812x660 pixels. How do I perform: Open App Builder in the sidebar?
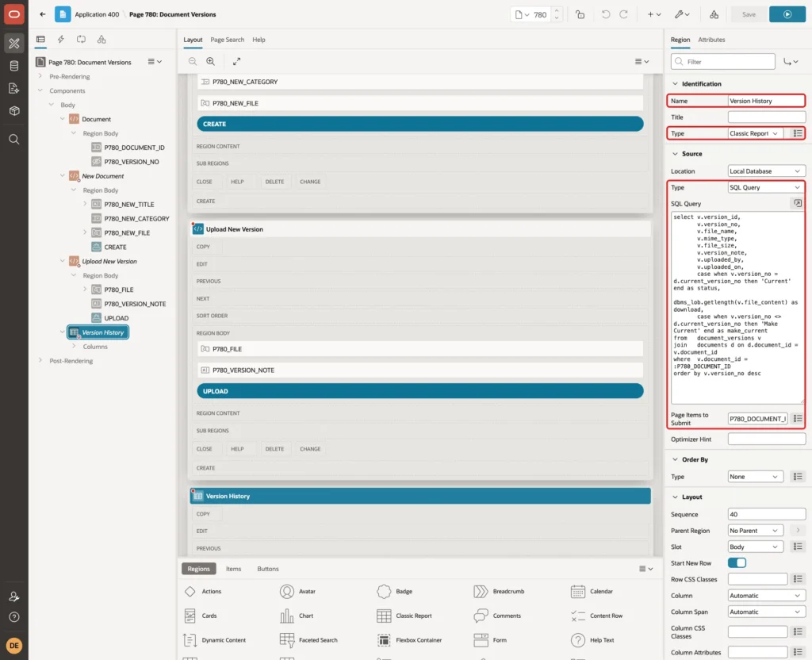14,44
